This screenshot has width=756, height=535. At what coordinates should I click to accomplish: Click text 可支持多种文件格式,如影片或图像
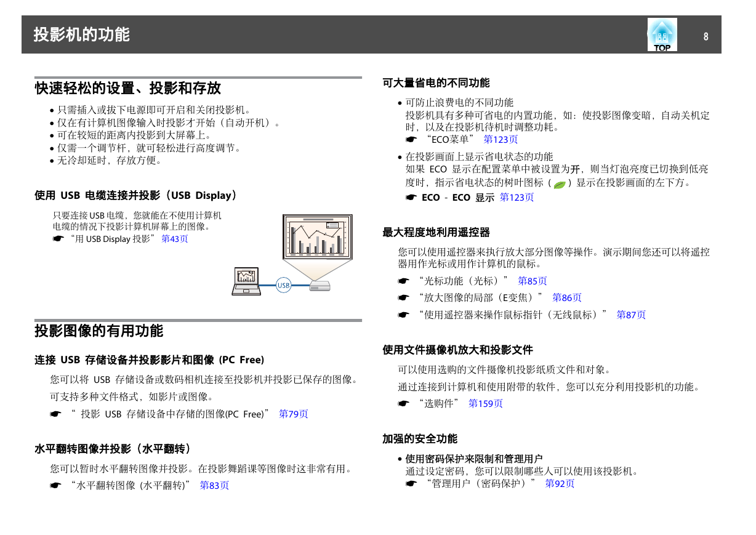[132, 396]
